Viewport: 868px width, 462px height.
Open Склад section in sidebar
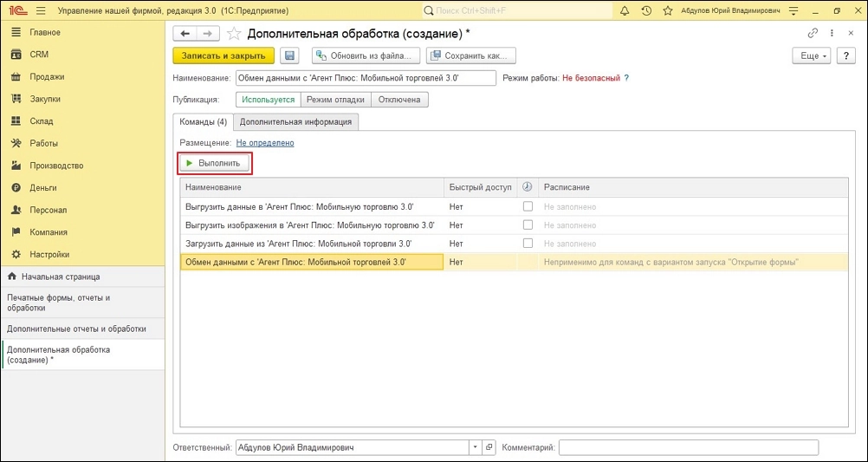coord(82,120)
